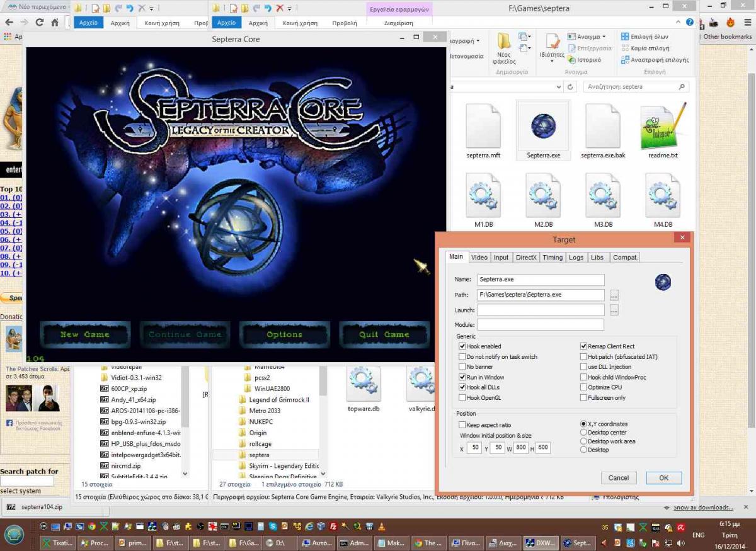Enable Hot patch (obfuscated IAT)
Viewport: 756px width, 551px height.
583,357
